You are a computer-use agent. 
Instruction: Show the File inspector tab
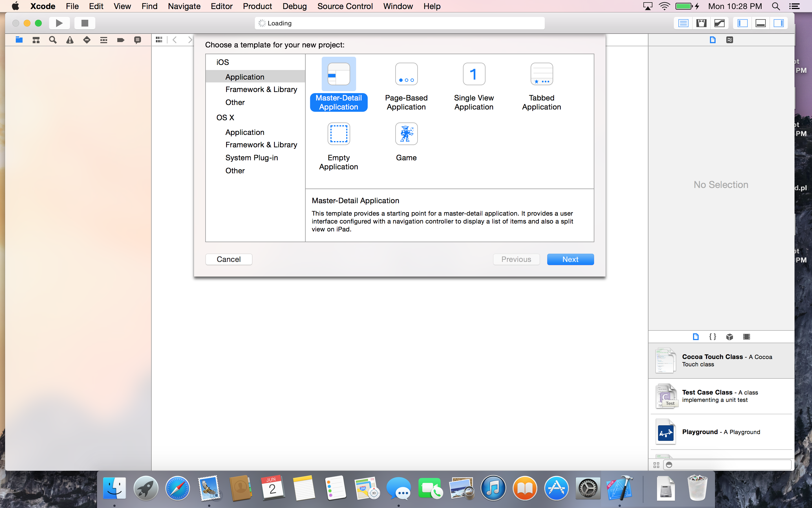[713, 40]
